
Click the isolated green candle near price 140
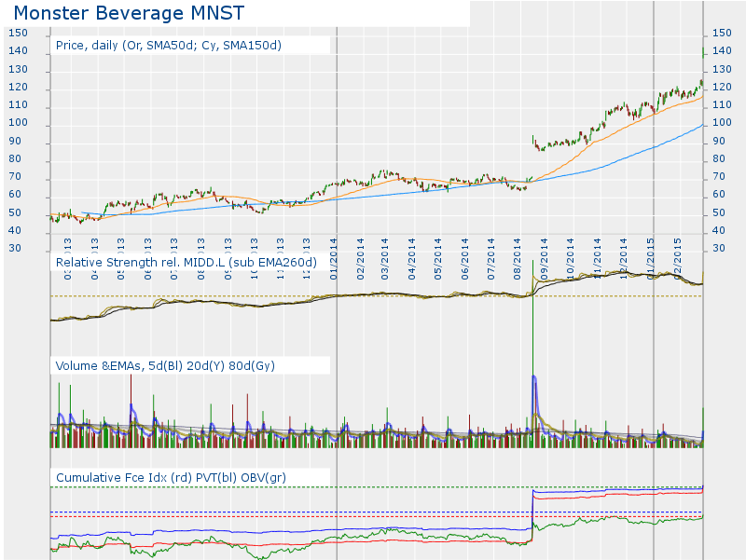tap(703, 52)
